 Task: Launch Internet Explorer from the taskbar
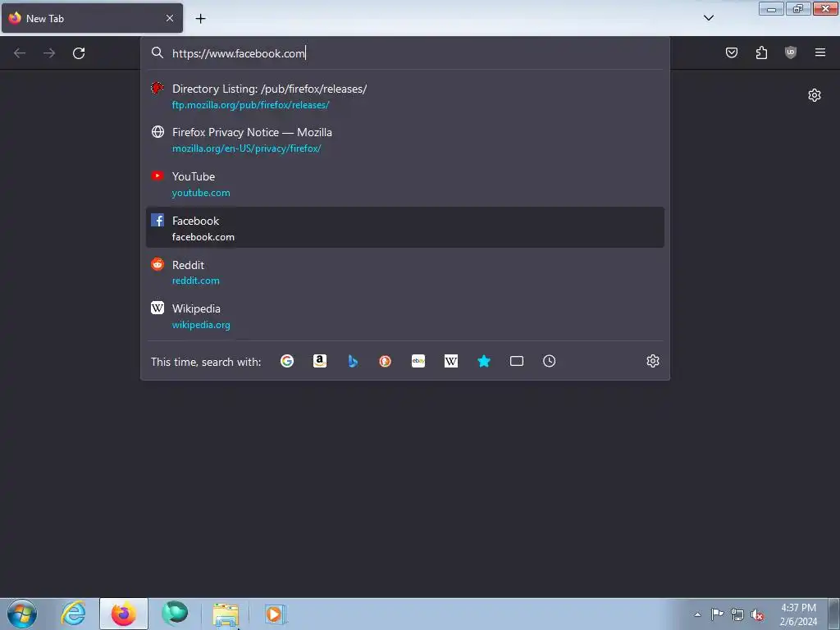[73, 614]
